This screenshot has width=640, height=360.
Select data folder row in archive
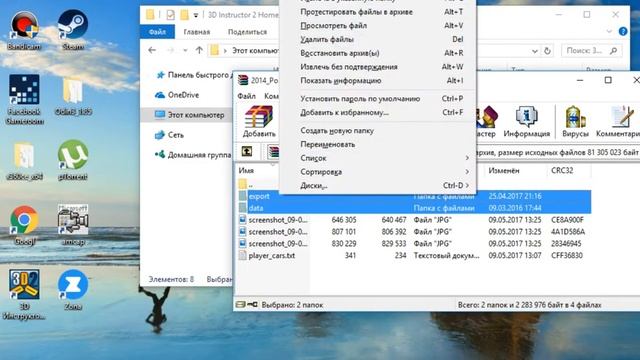[x=414, y=208]
